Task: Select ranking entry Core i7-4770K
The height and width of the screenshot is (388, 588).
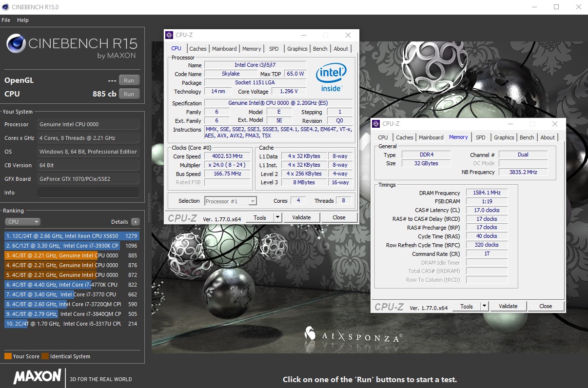Action: tap(72, 285)
